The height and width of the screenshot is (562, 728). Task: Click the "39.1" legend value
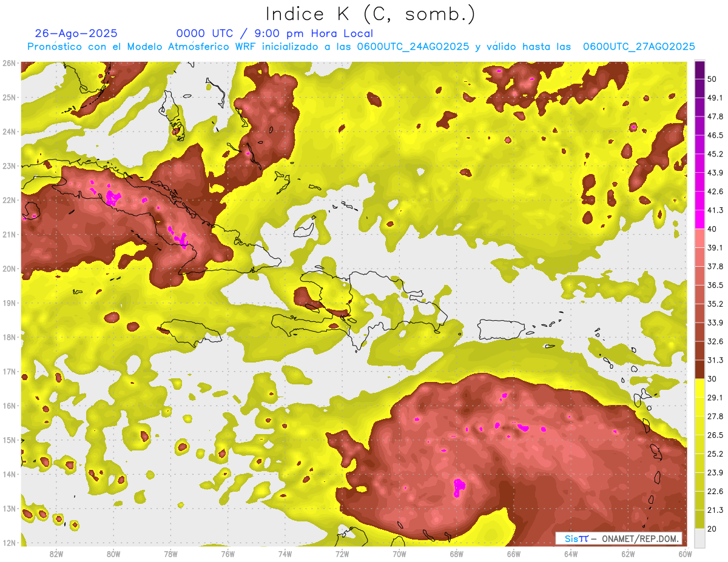[715, 247]
